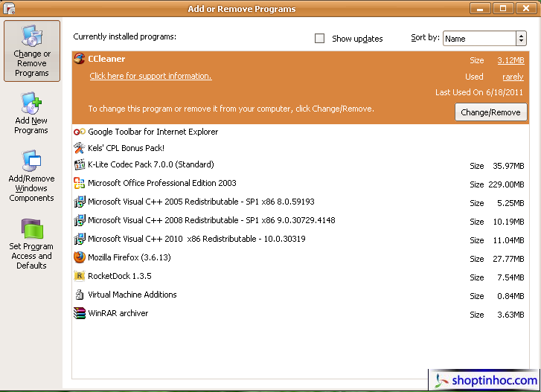
Task: Click the 0.84MB size value
Action: (510, 296)
